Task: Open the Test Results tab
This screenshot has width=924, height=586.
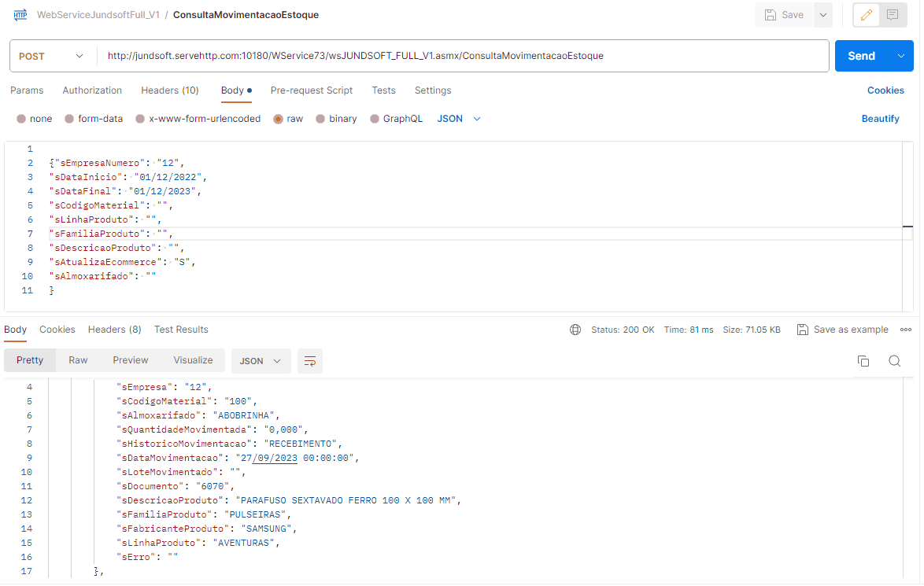Action: [181, 330]
